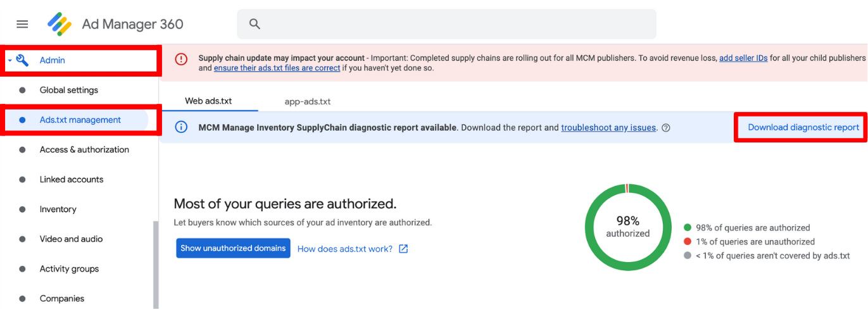
Task: Click Show unauthorized domains button
Action: 233,248
